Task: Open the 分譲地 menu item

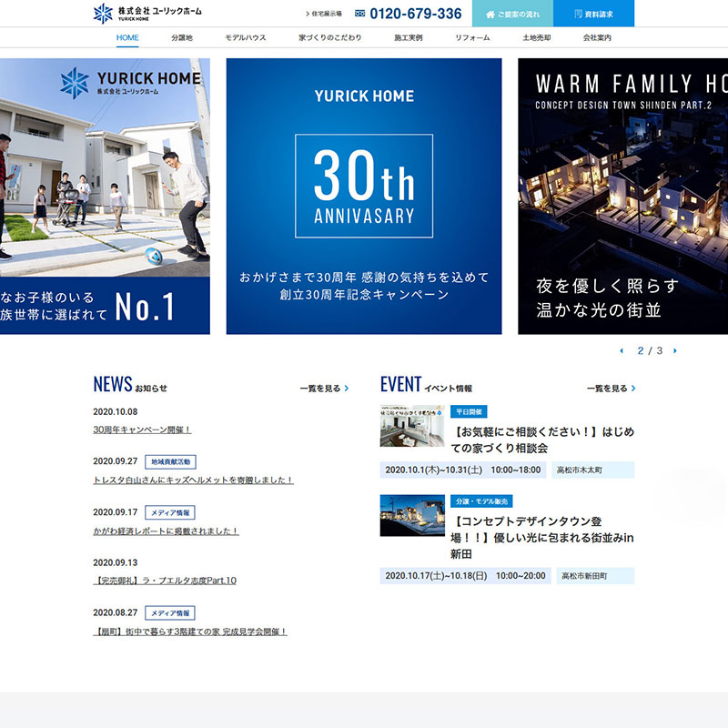Action: (x=182, y=37)
